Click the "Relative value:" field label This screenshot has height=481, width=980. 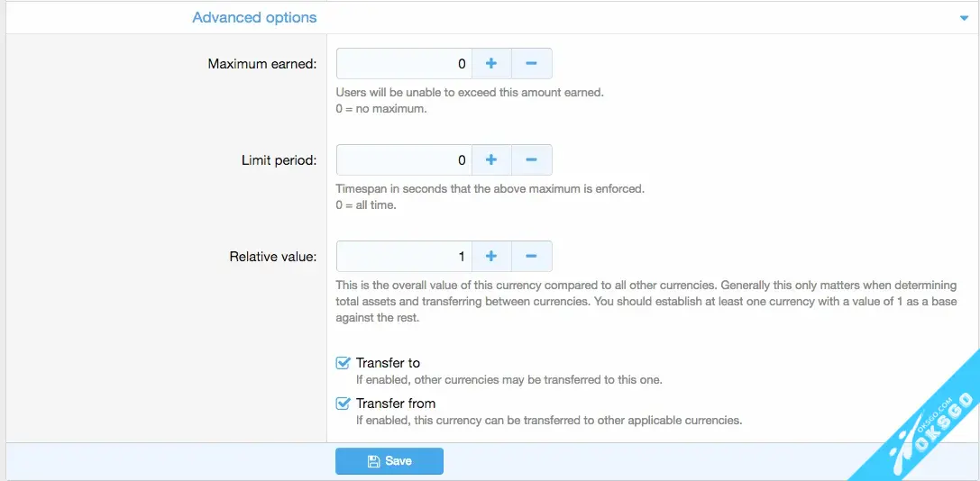pos(273,257)
